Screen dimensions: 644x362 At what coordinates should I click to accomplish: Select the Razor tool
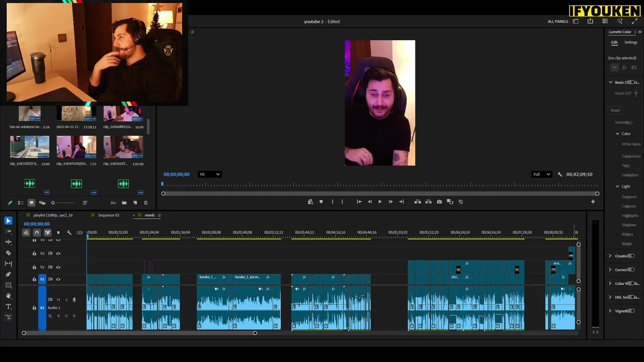pos(8,253)
